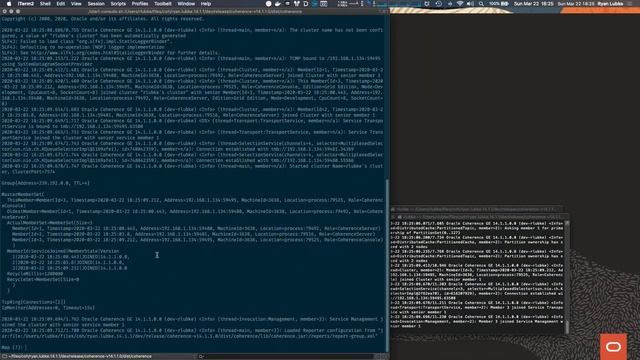Click the battery status icon
640x360 pixels.
(x=505, y=4)
